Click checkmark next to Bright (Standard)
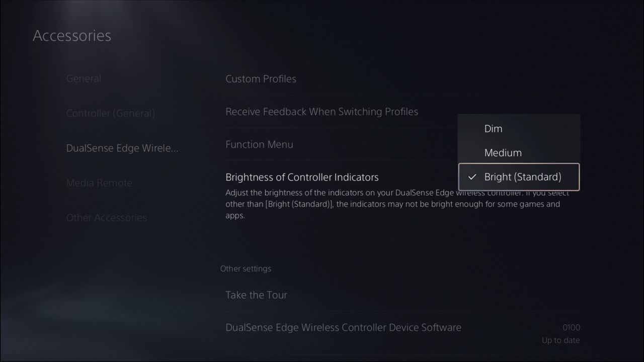Viewport: 644px width, 362px height. tap(472, 177)
